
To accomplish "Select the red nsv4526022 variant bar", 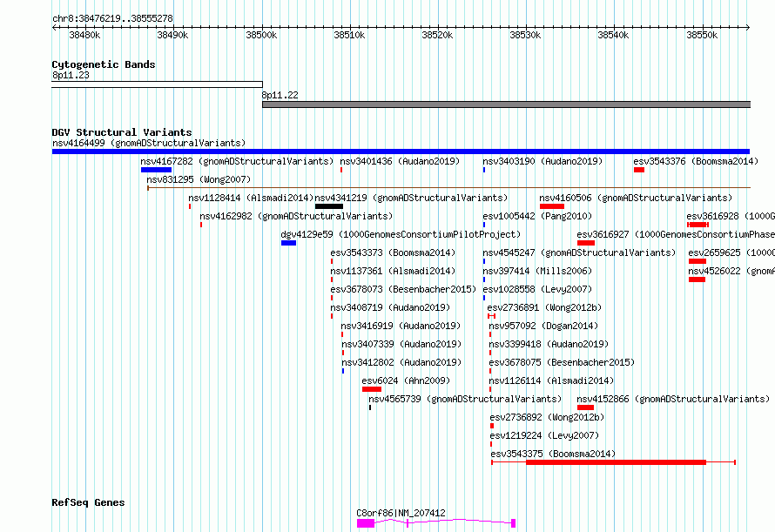I will [697, 279].
